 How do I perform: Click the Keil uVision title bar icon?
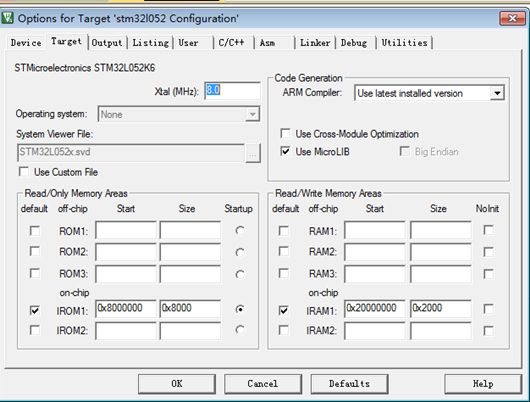(x=7, y=18)
